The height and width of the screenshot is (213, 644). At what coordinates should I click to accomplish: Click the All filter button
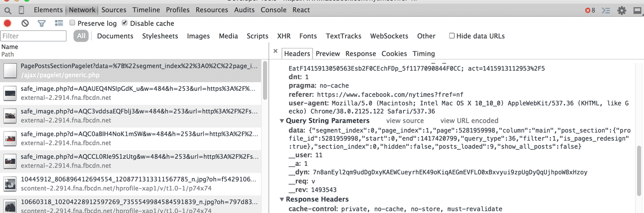click(x=81, y=36)
